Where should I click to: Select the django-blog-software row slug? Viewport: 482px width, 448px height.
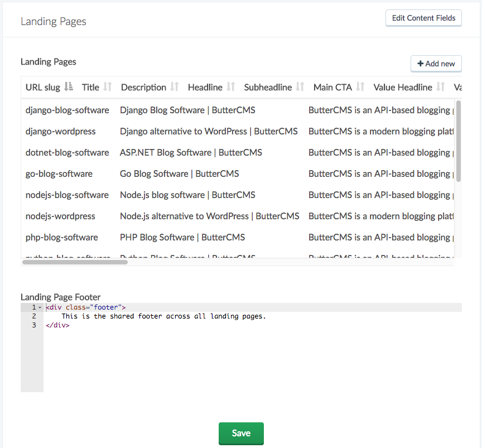[68, 110]
